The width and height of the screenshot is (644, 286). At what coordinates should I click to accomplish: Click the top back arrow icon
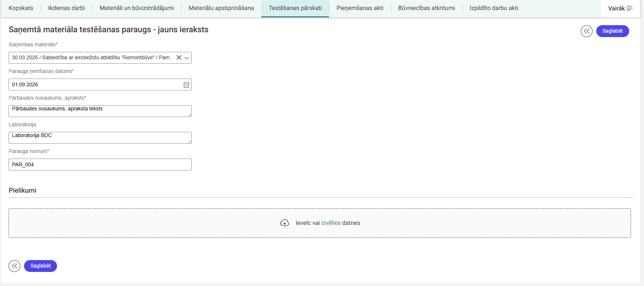point(587,31)
